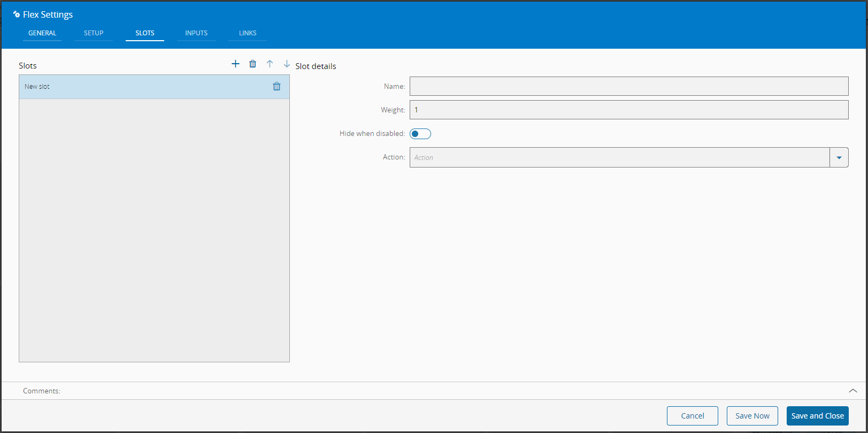Image resolution: width=868 pixels, height=433 pixels.
Task: Switch to the SETUP tab
Action: click(94, 33)
